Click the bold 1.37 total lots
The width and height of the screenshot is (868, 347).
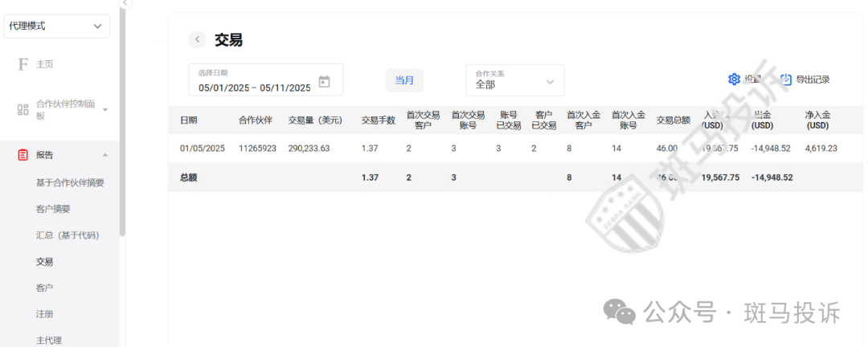click(x=371, y=178)
